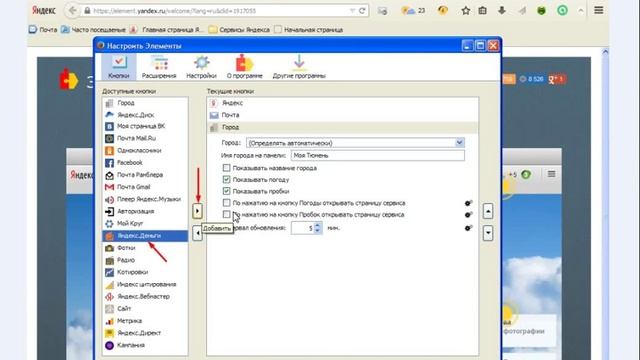Select Кампания item
Image resolution: width=640 pixels, height=360 pixels.
pos(145,345)
